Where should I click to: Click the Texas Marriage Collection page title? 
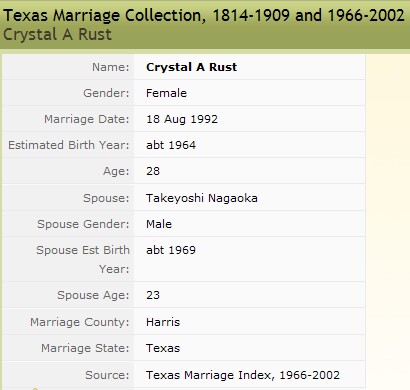click(x=203, y=16)
